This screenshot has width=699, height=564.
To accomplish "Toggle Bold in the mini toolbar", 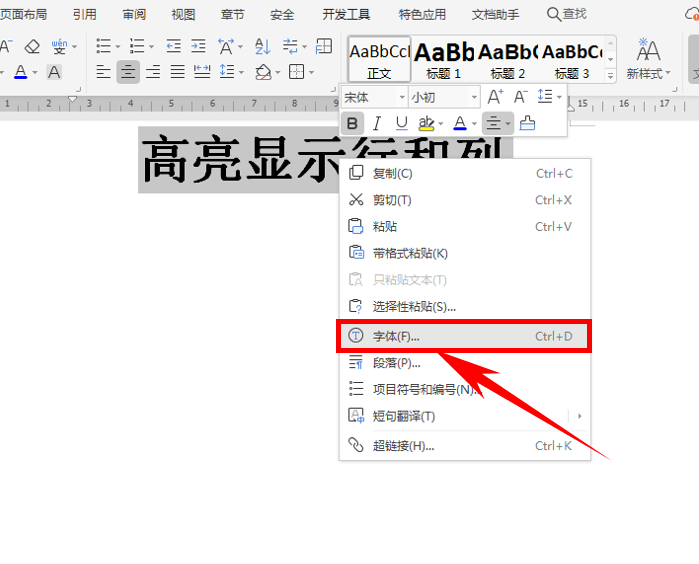I will pyautogui.click(x=352, y=123).
